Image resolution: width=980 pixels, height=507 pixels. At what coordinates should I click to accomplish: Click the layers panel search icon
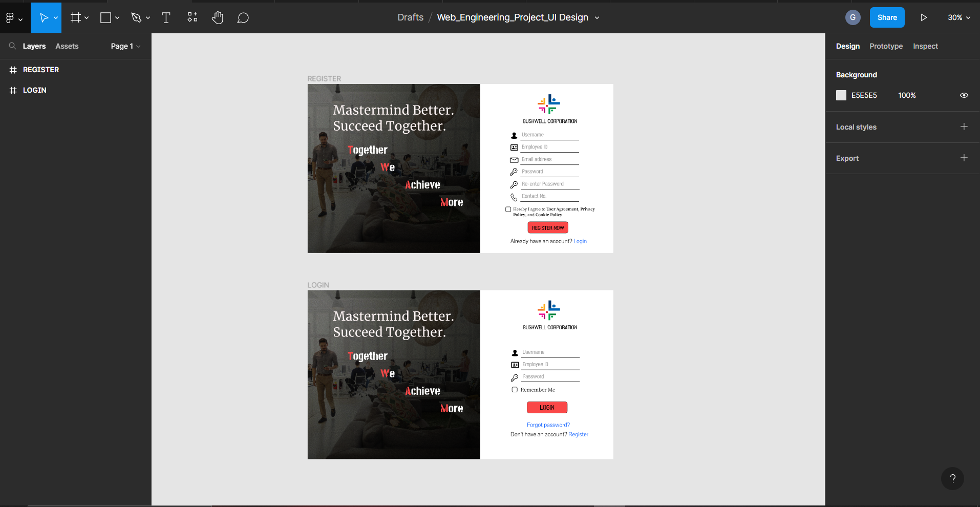[x=12, y=46]
